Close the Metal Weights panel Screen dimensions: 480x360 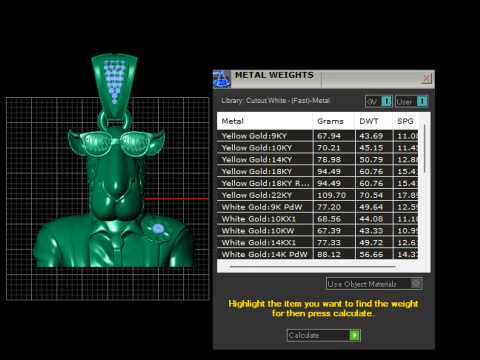(x=426, y=78)
